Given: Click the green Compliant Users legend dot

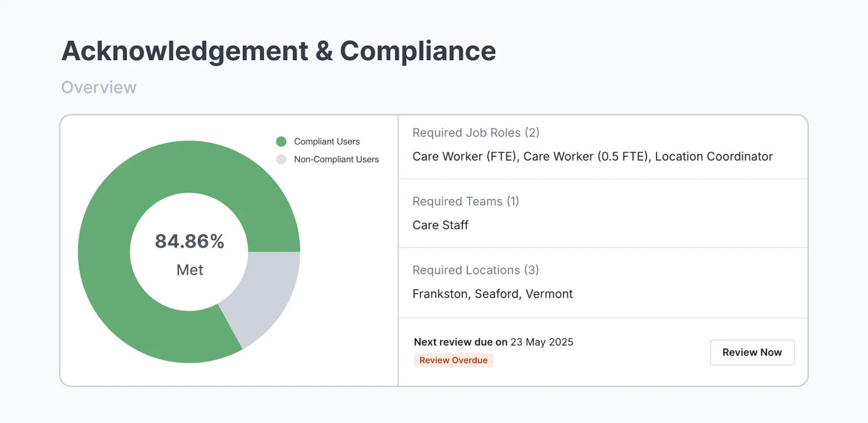Looking at the screenshot, I should [280, 141].
